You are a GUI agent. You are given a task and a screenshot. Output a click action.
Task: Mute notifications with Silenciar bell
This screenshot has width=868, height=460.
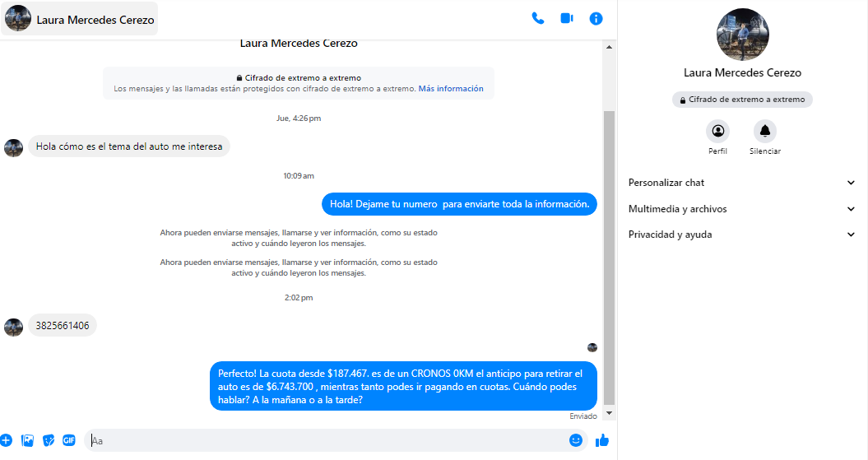(765, 131)
